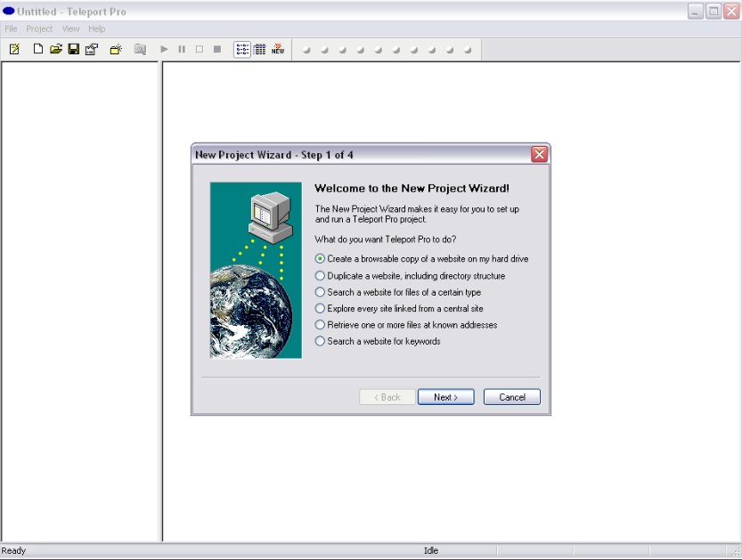Click the folder-with-sparkle New Address icon
This screenshot has width=742, height=560.
coord(116,49)
